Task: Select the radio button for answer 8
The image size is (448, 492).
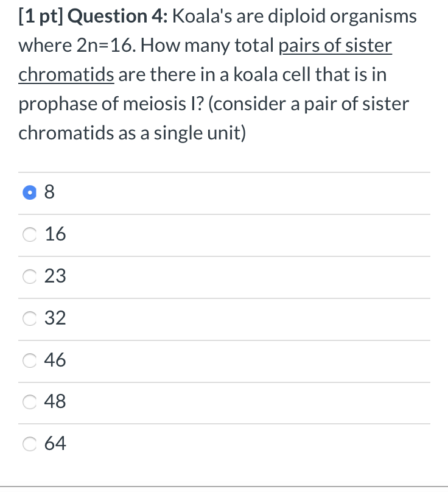Action: tap(29, 192)
